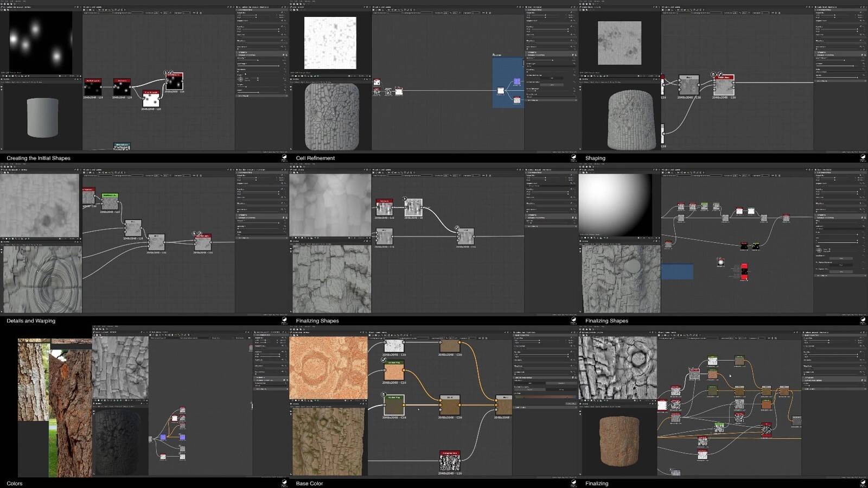The height and width of the screenshot is (488, 868).
Task: Click the 'Base Color' caption
Action: 309,483
